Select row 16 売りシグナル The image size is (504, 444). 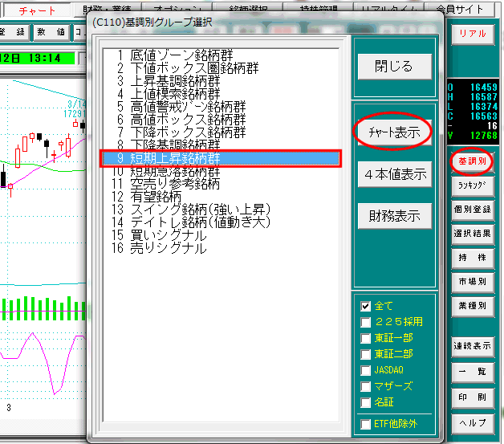[x=221, y=248]
